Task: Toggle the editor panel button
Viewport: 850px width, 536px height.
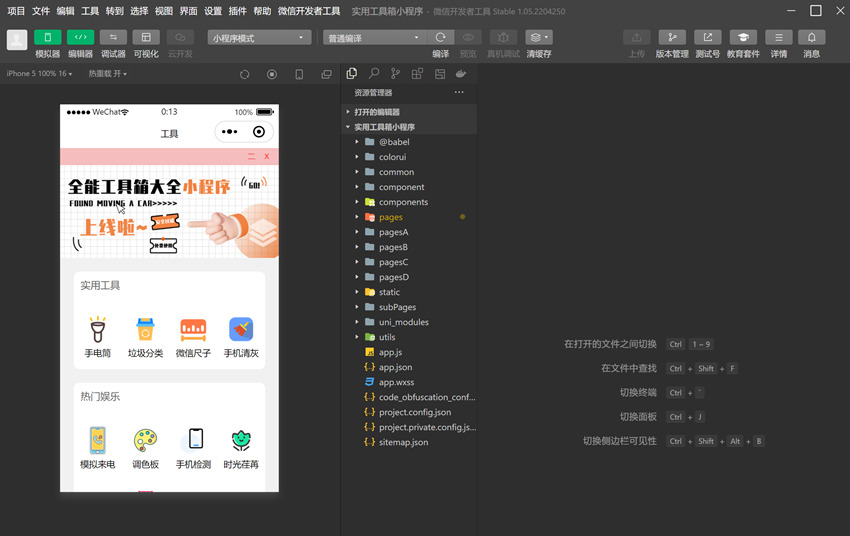Action: click(x=80, y=37)
